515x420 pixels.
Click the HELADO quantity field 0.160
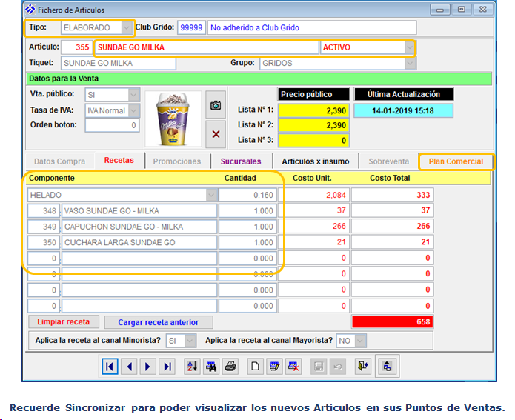248,195
